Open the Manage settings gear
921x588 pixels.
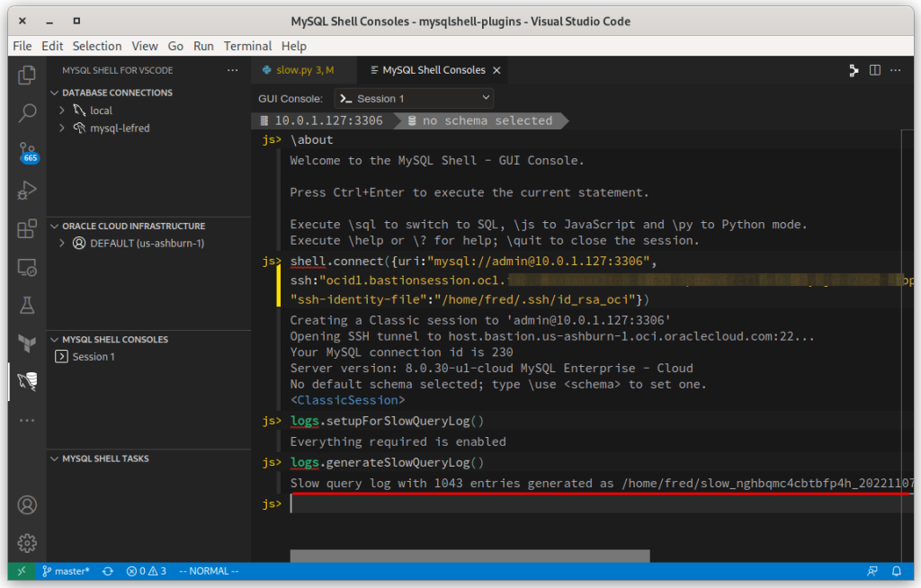(27, 543)
